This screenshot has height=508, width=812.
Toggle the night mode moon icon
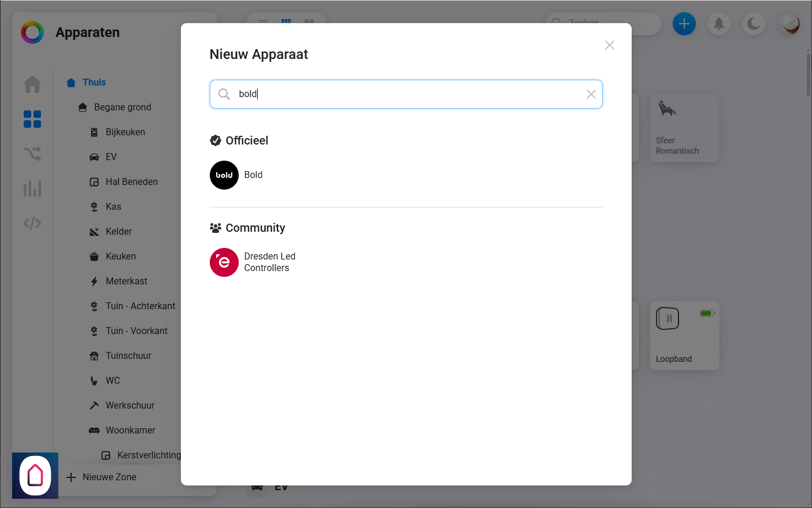click(754, 24)
